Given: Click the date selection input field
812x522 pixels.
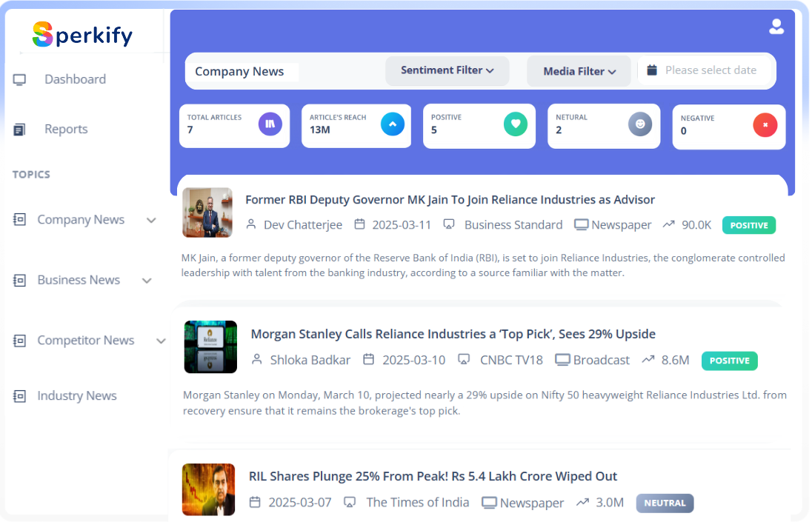Looking at the screenshot, I should click(710, 70).
